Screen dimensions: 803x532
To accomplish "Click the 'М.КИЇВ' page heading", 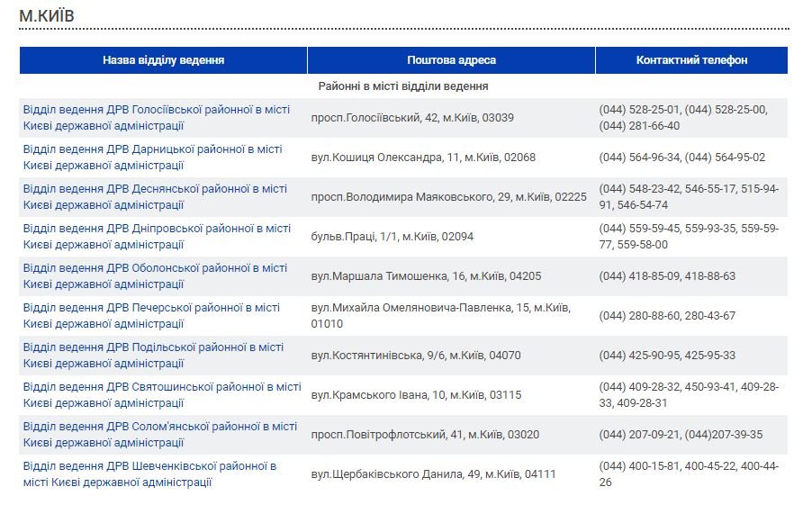I will coord(47,16).
